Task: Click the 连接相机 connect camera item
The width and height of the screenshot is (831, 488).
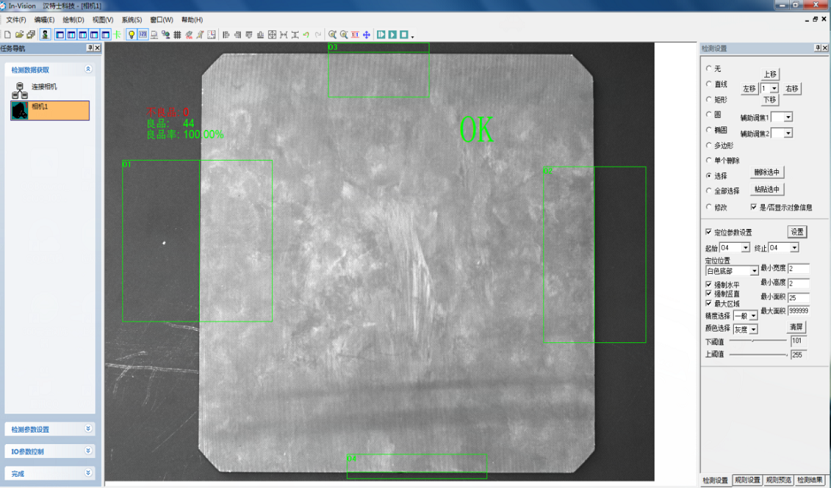Action: [43, 88]
